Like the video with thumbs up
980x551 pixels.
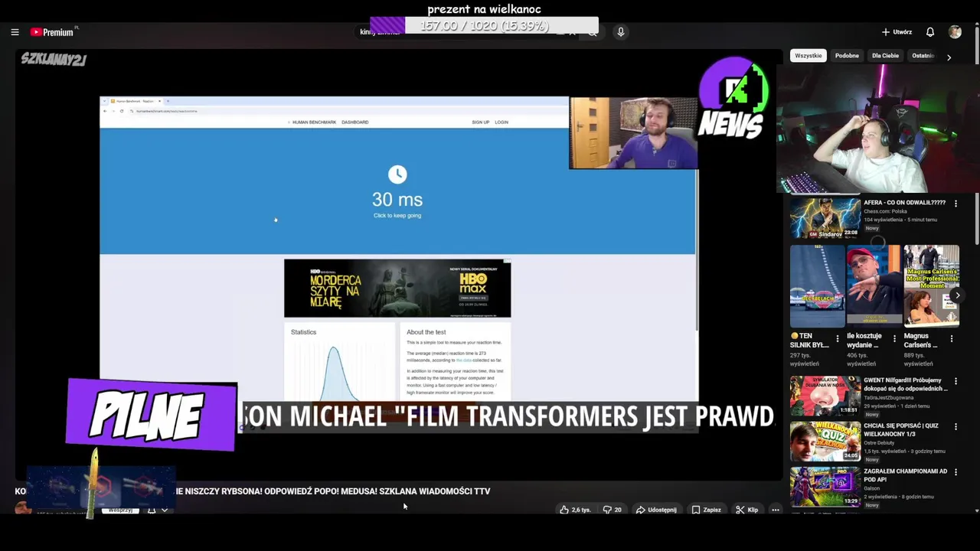click(x=575, y=510)
